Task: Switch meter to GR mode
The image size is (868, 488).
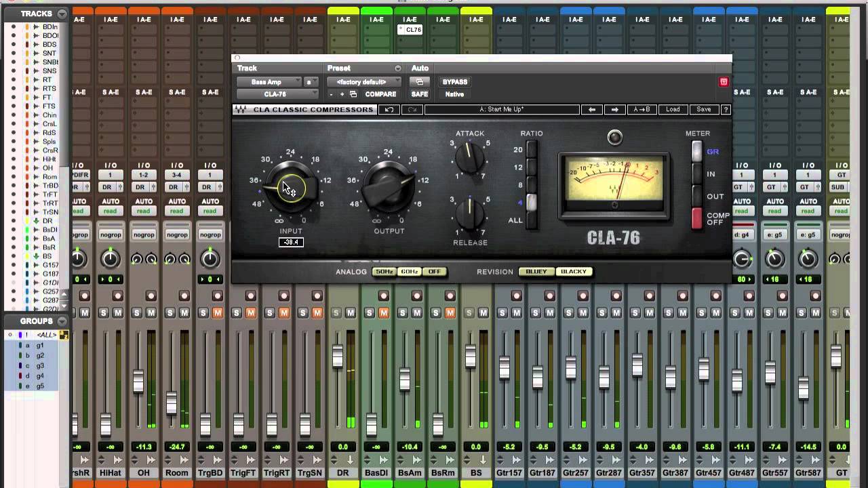Action: click(x=696, y=152)
